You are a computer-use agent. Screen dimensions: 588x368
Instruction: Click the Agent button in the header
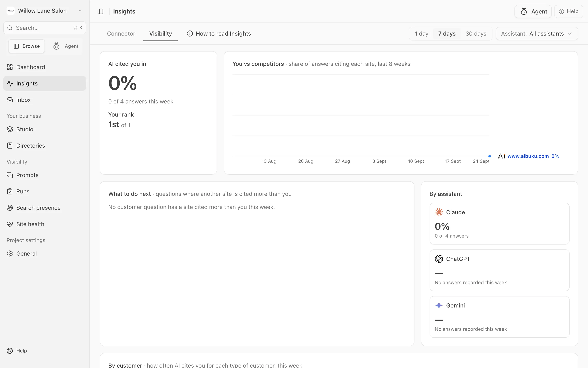[x=533, y=11]
